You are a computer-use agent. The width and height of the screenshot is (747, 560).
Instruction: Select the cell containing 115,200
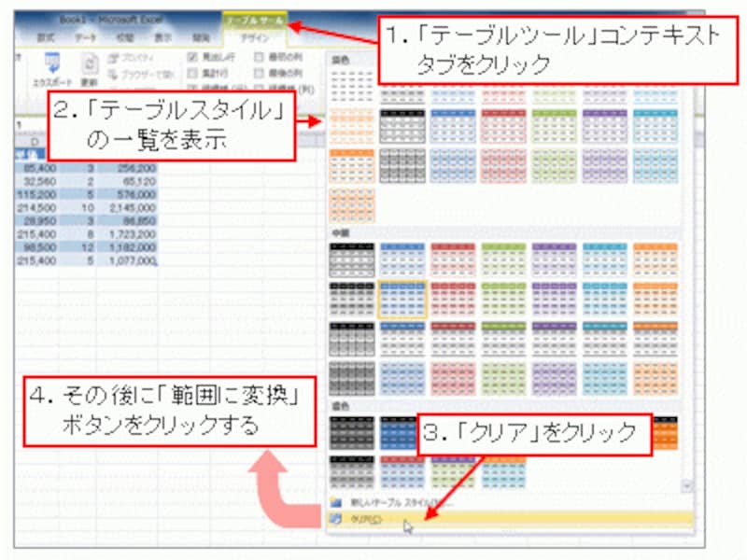pyautogui.click(x=36, y=194)
